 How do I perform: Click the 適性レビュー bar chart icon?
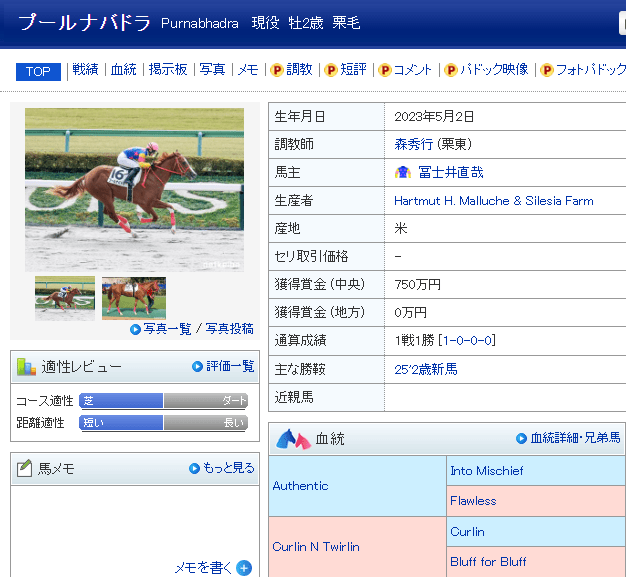pyautogui.click(x=26, y=367)
